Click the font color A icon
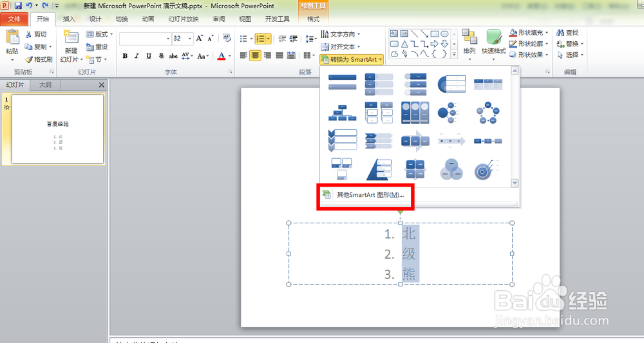 pyautogui.click(x=222, y=56)
